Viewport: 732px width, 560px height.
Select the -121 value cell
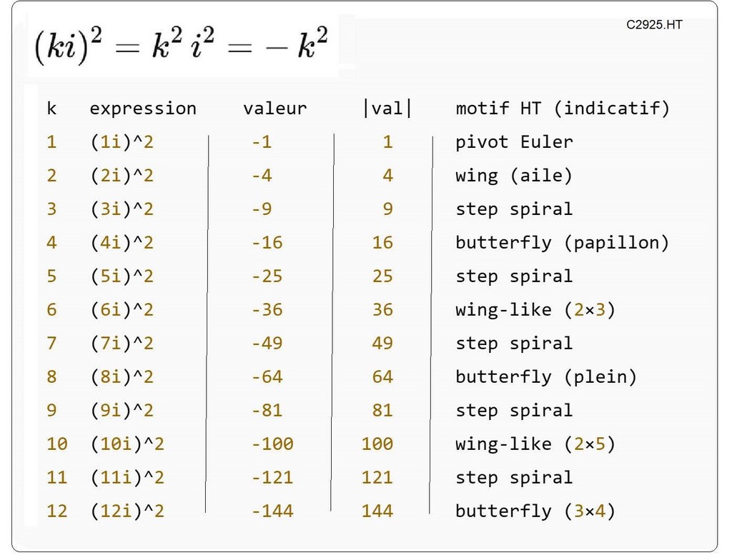272,477
